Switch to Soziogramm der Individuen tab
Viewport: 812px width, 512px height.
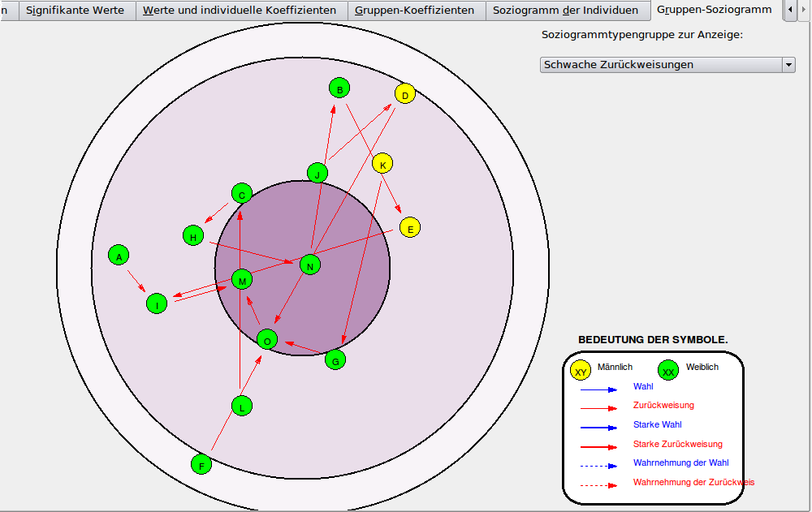click(x=565, y=11)
